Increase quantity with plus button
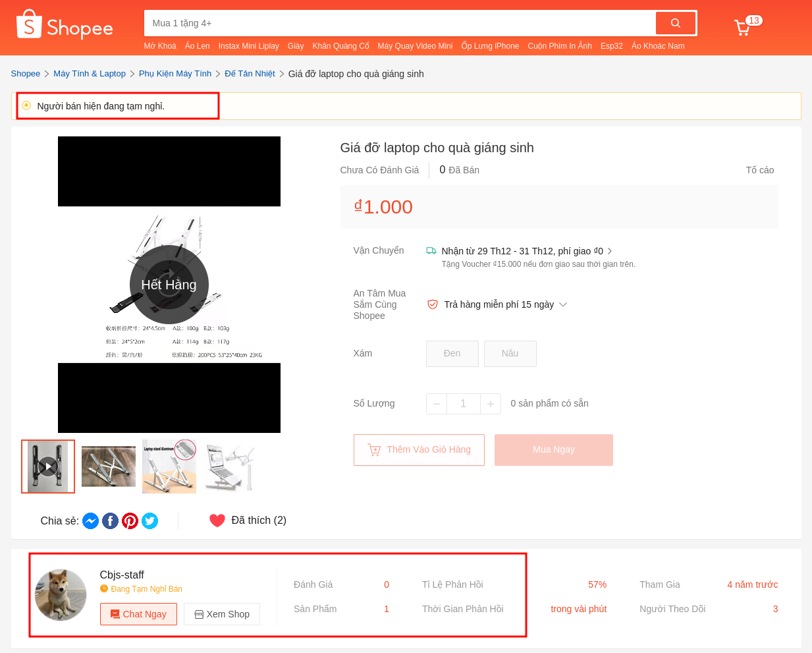 (491, 404)
